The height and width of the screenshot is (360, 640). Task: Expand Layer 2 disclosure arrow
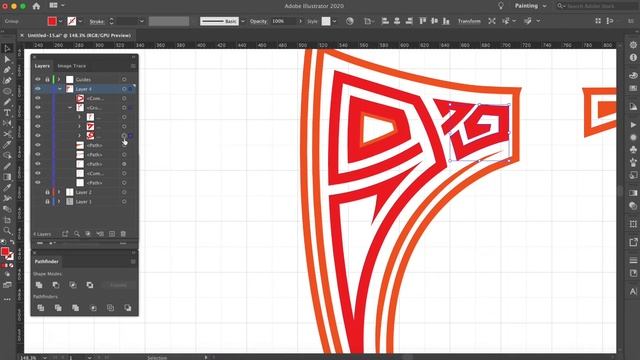pyautogui.click(x=59, y=192)
